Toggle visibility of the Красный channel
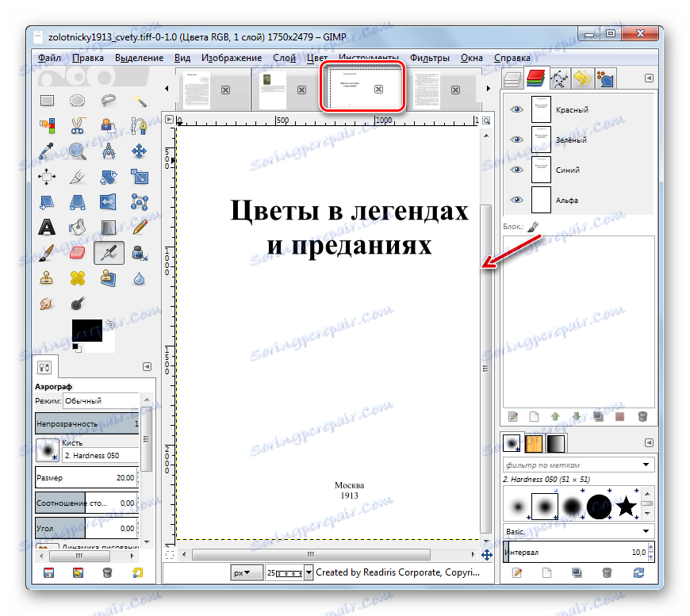This screenshot has width=690, height=616. [x=516, y=109]
